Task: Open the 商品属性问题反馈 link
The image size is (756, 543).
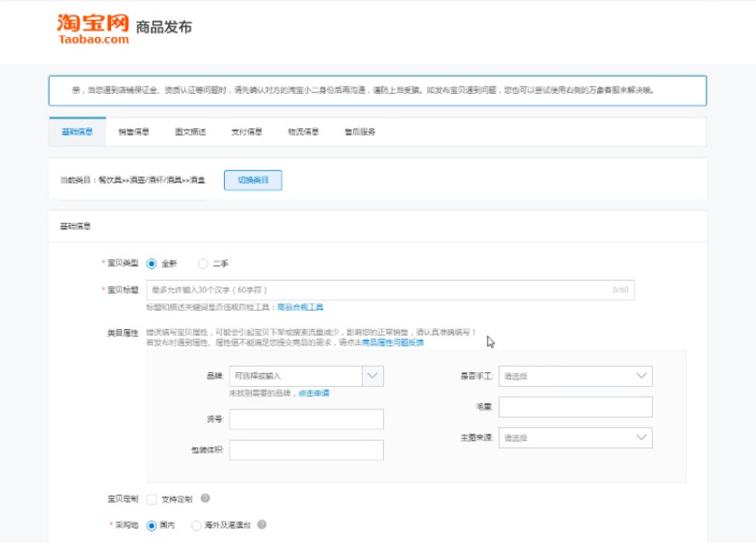Action: click(392, 342)
